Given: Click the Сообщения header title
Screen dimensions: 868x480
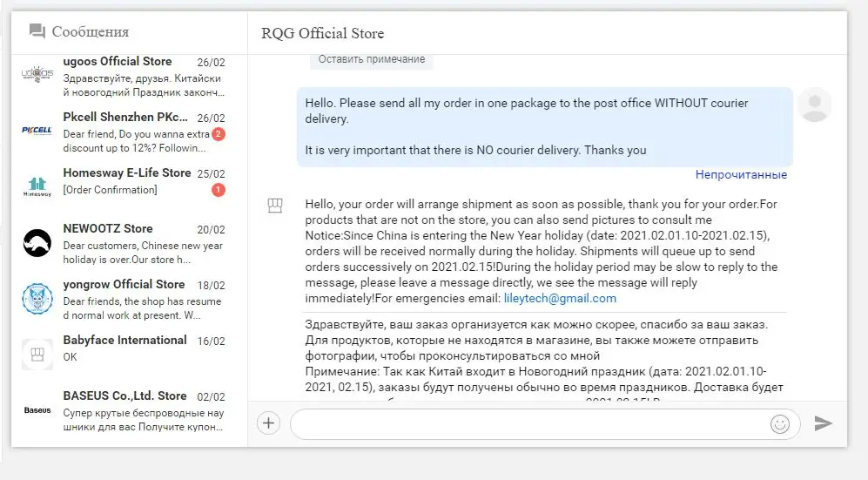Looking at the screenshot, I should tap(91, 32).
